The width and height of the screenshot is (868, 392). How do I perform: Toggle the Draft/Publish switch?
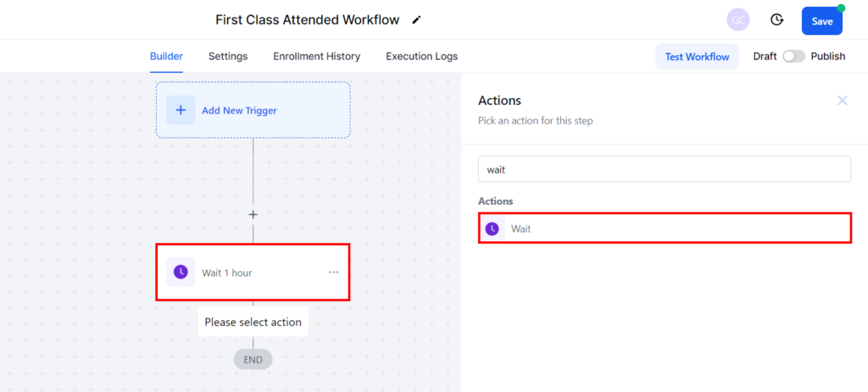coord(793,57)
